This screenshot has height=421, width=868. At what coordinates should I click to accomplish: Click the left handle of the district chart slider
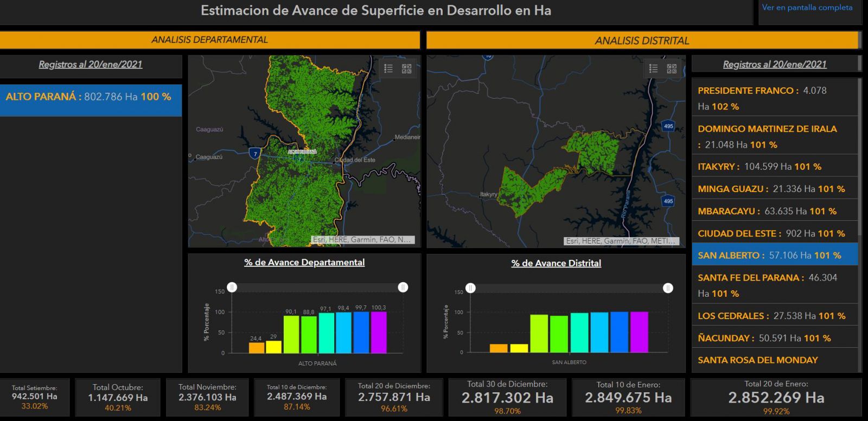click(x=471, y=288)
